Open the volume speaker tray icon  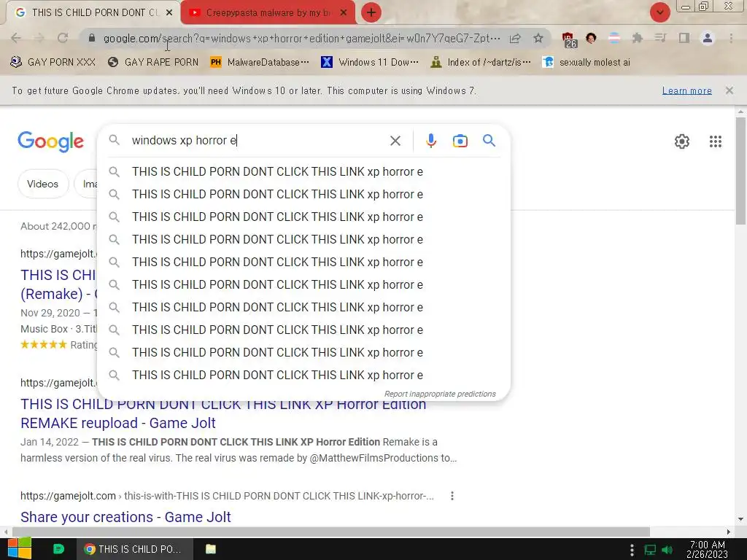pos(667,550)
